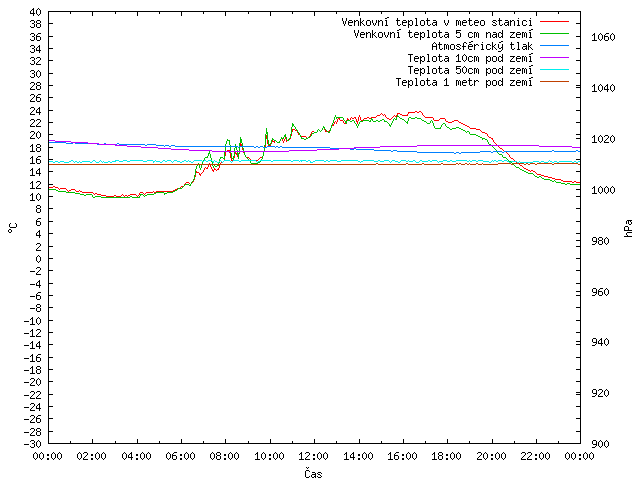
Task: Click legend label 'Teplota 50cm pod zemí'
Action: [x=470, y=70]
